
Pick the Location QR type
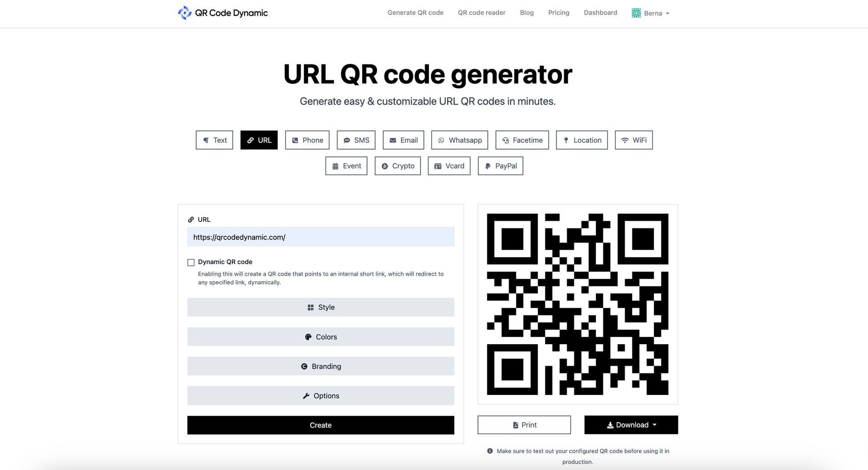582,140
